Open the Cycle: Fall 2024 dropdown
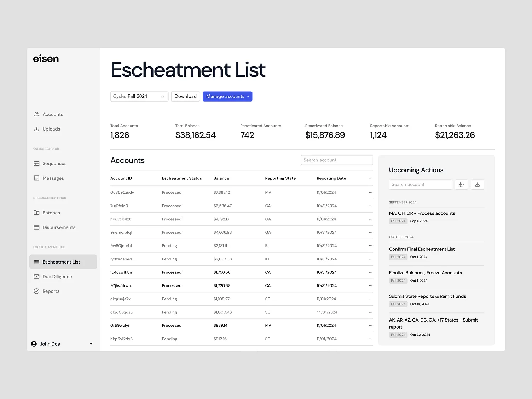This screenshot has width=532, height=399. (x=139, y=96)
